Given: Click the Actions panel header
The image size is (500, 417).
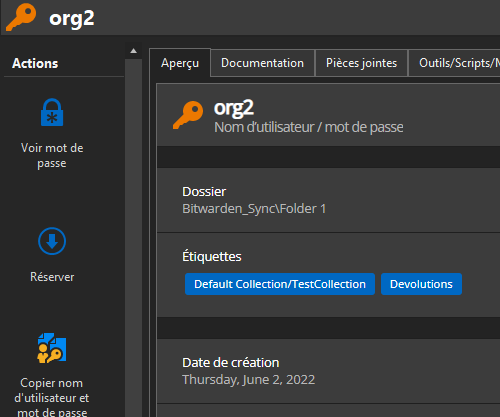Looking at the screenshot, I should (x=35, y=63).
